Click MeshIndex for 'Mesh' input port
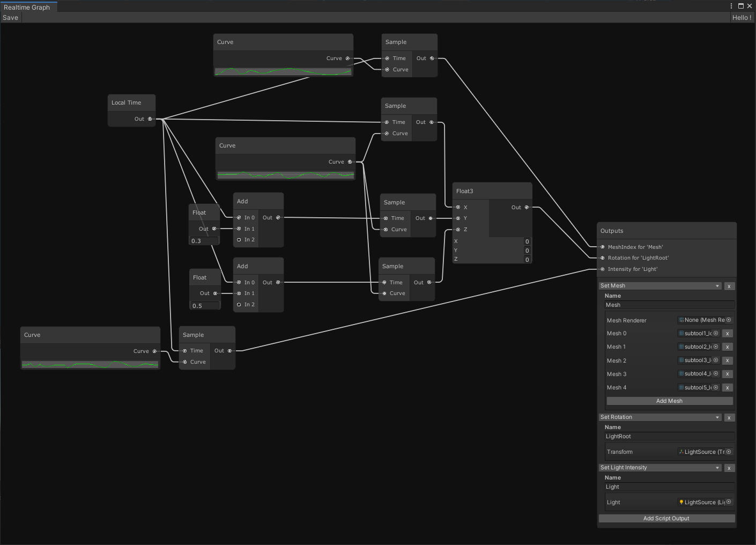 (x=602, y=247)
